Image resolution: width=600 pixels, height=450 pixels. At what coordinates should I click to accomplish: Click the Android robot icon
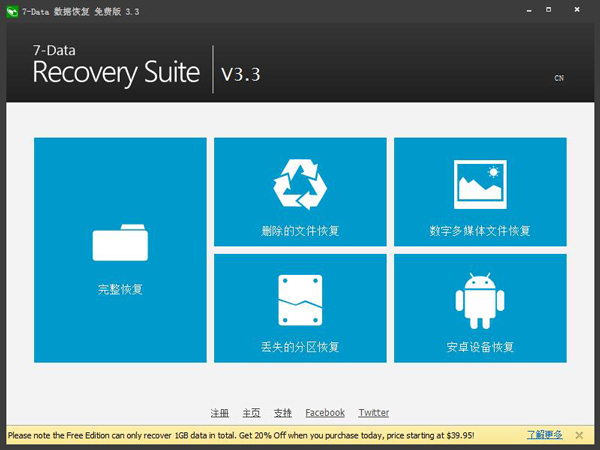click(480, 301)
